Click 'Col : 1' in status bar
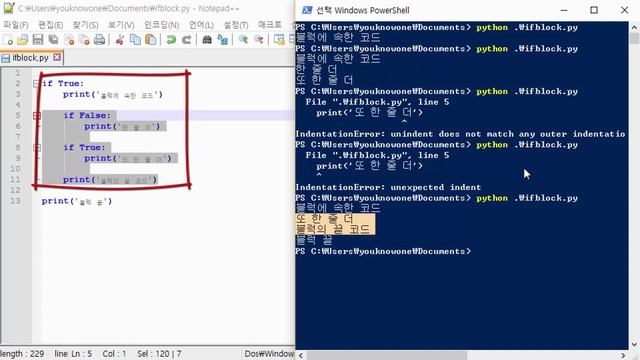640x360 pixels. tap(114, 353)
